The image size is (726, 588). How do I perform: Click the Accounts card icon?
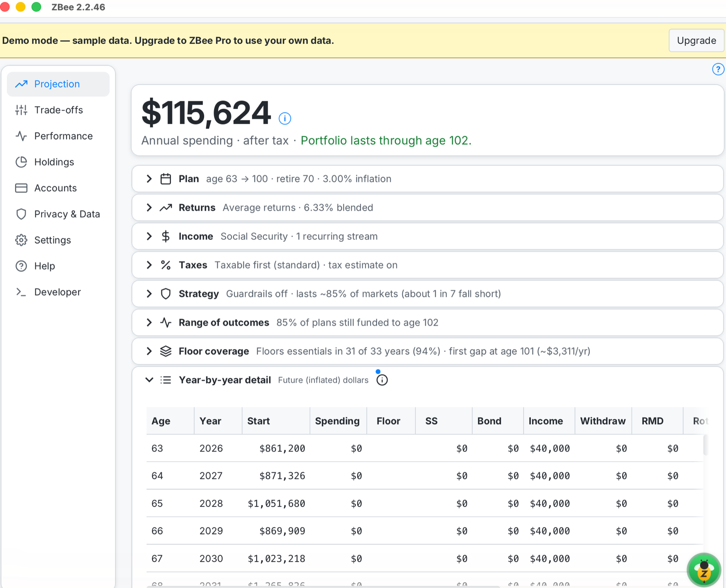(21, 188)
